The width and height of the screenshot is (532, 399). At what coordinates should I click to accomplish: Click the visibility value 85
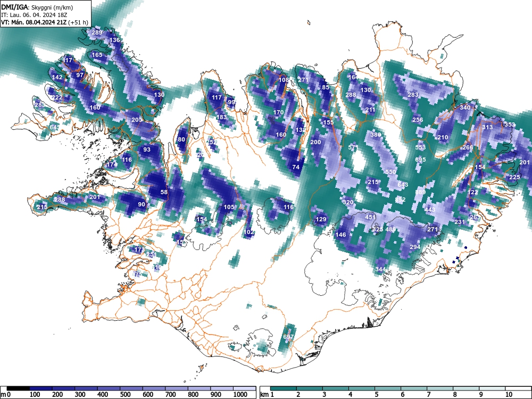pos(326,87)
